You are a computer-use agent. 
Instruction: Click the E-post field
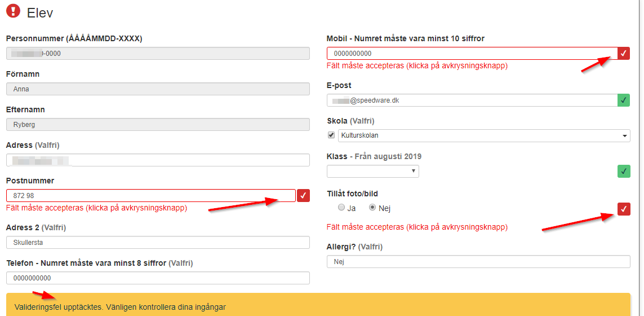[472, 100]
